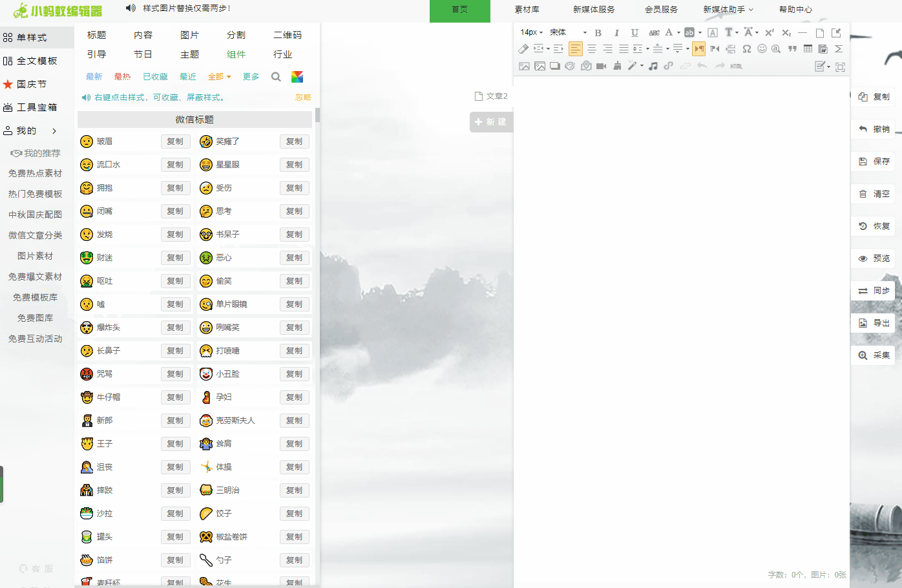The width and height of the screenshot is (902, 588).
Task: Insert a video
Action: pyautogui.click(x=601, y=66)
